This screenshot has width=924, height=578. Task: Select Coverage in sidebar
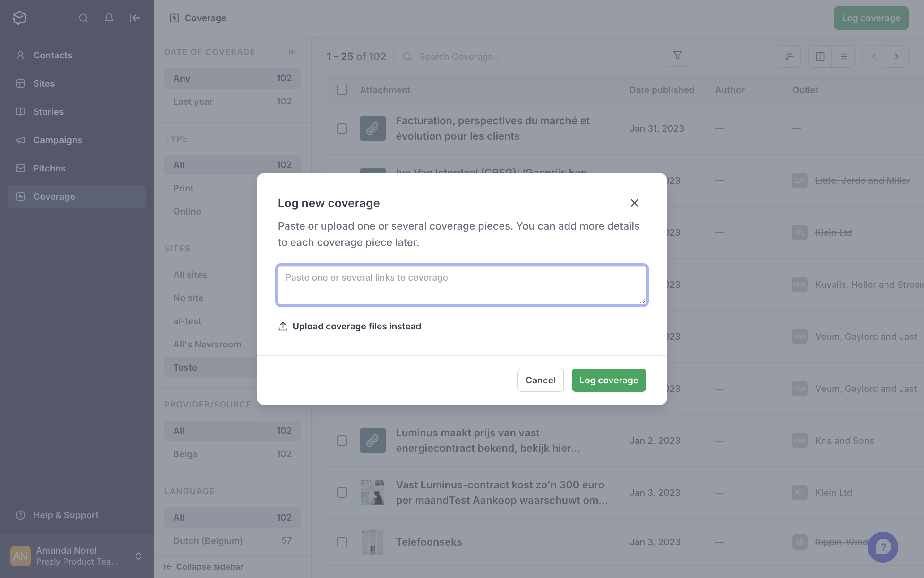(x=77, y=197)
